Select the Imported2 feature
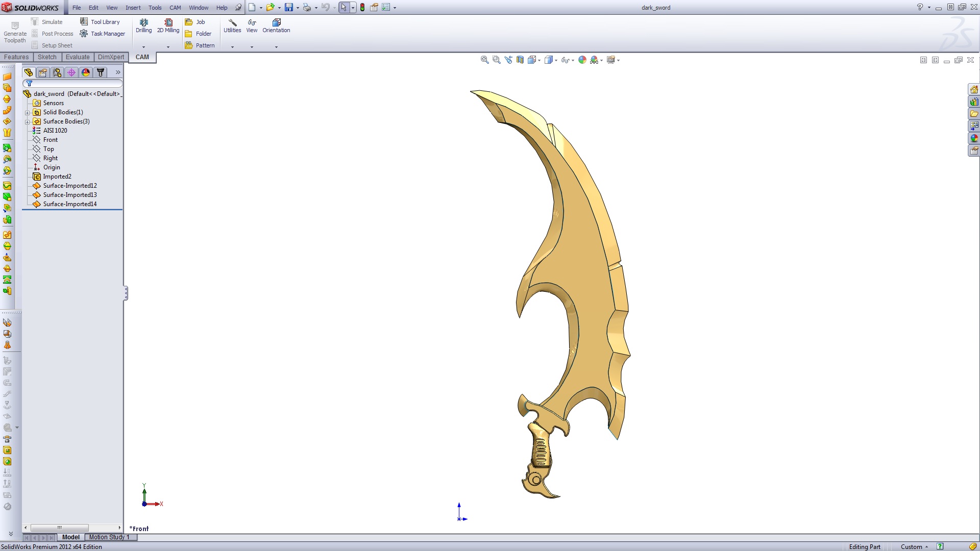This screenshot has width=980, height=551. pyautogui.click(x=52, y=177)
